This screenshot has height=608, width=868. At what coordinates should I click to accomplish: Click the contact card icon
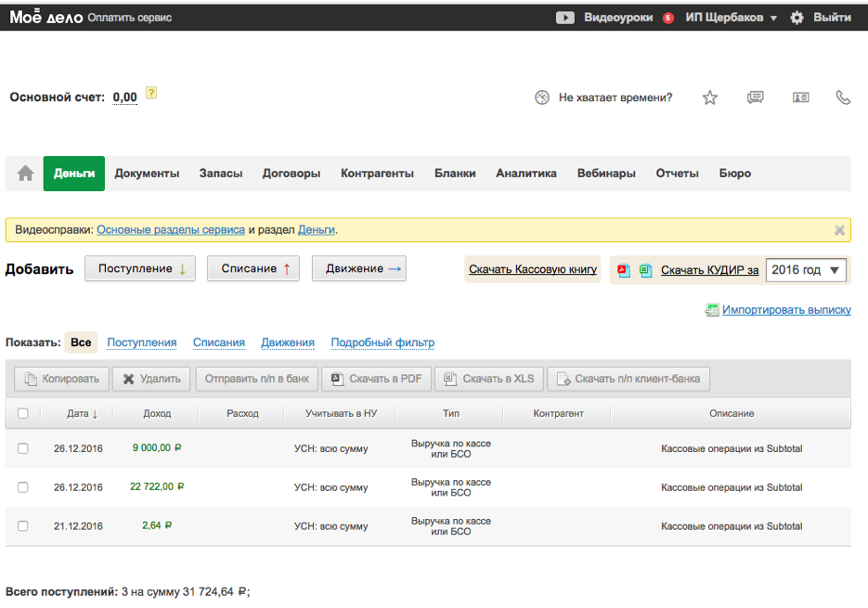800,97
